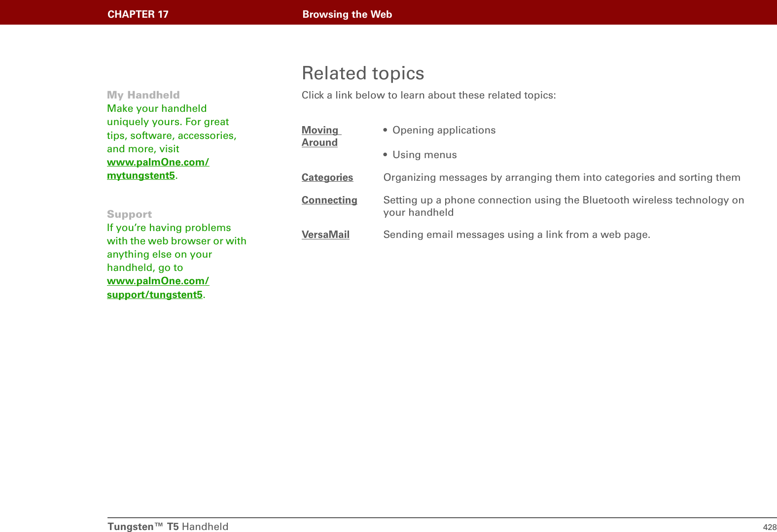
Task: Click 'Sending email messages using a link' description
Action: pos(517,234)
